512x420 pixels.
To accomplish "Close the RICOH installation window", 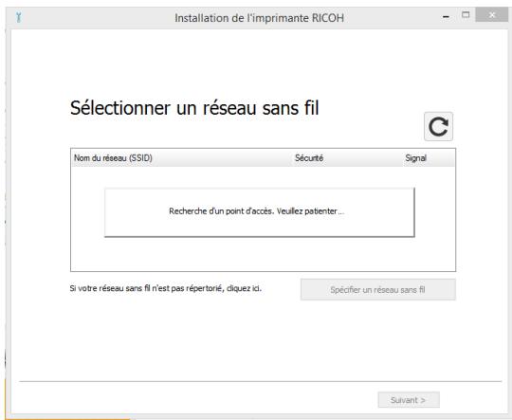I will pos(492,15).
